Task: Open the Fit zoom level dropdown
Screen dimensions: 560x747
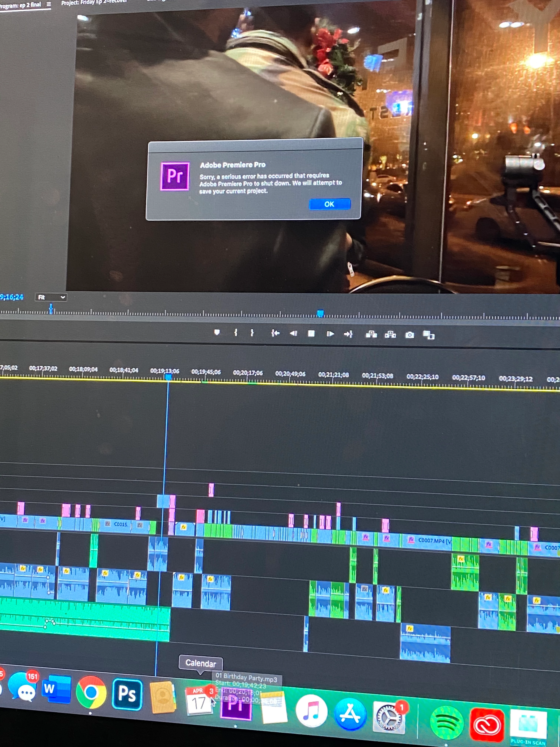Action: [x=51, y=297]
